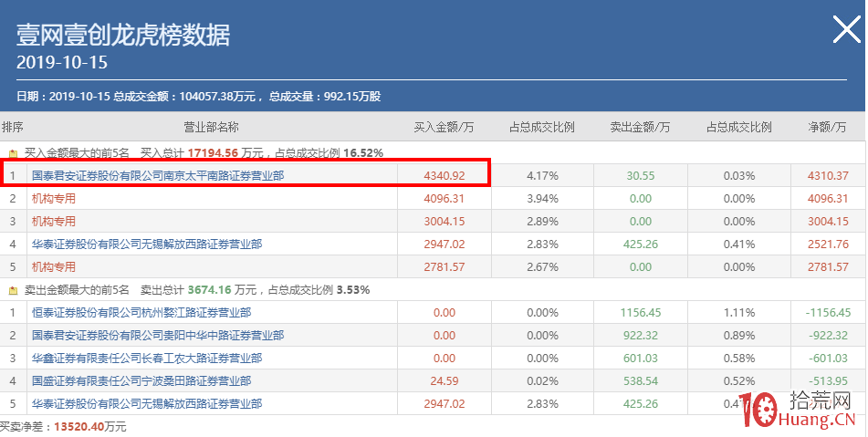868x437 pixels.
Task: Open 华鑫证券长春工农大路证券营业部 link
Action: 147,358
